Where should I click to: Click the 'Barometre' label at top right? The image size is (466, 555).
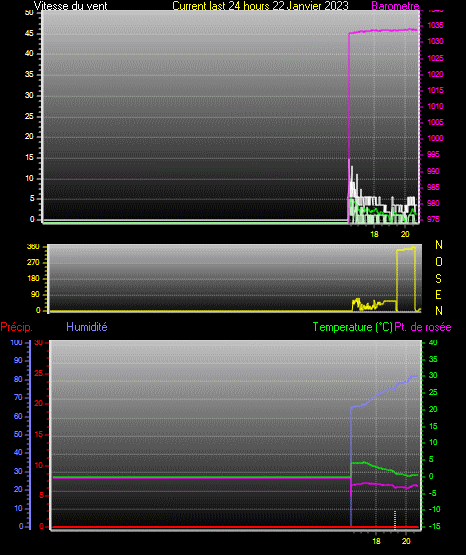(395, 5)
